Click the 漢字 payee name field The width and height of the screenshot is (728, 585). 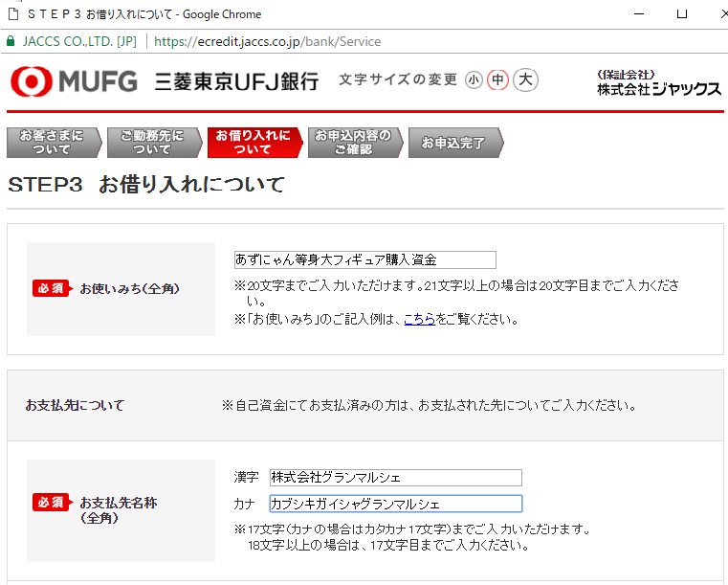coord(395,477)
